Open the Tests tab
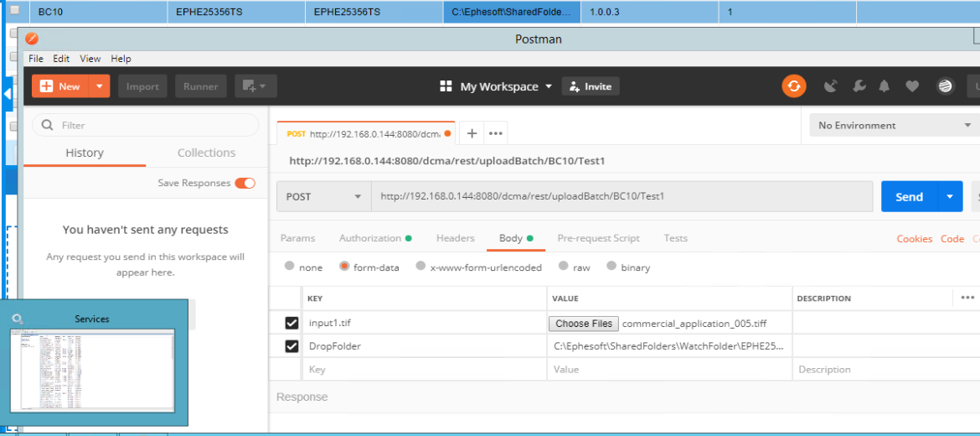The image size is (980, 436). coord(676,238)
